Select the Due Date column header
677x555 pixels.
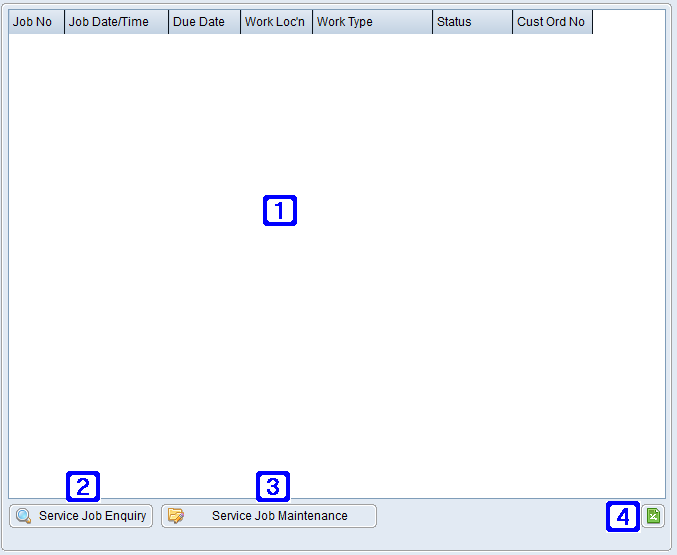pyautogui.click(x=204, y=22)
